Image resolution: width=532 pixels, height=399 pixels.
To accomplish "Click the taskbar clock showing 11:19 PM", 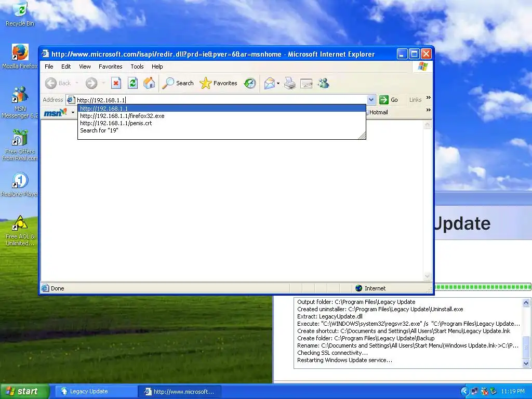I will pos(513,392).
